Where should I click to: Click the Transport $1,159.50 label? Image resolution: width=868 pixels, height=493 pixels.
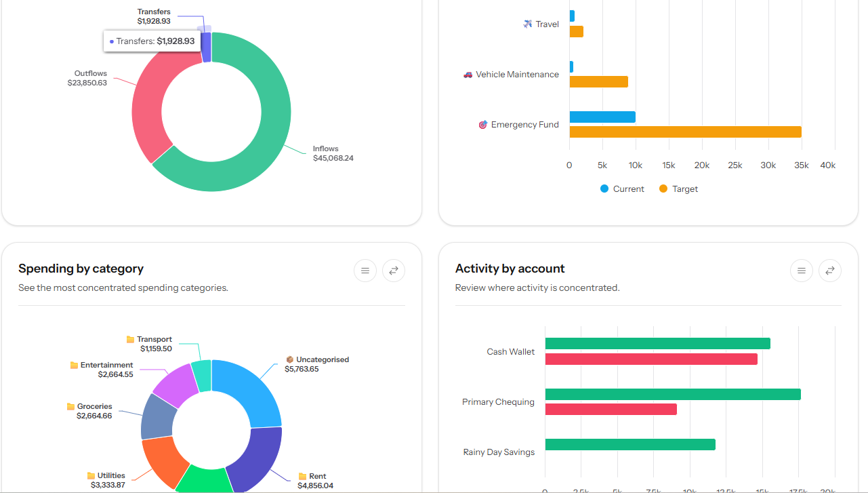pos(150,344)
